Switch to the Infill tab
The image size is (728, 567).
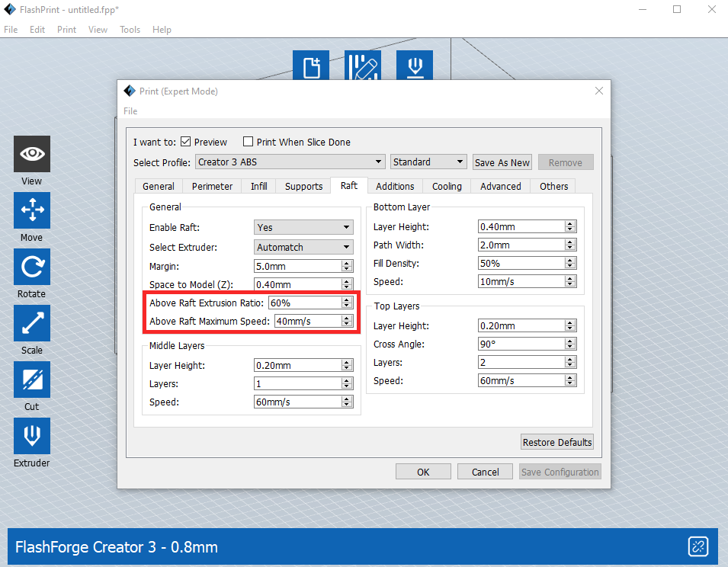[x=259, y=186]
